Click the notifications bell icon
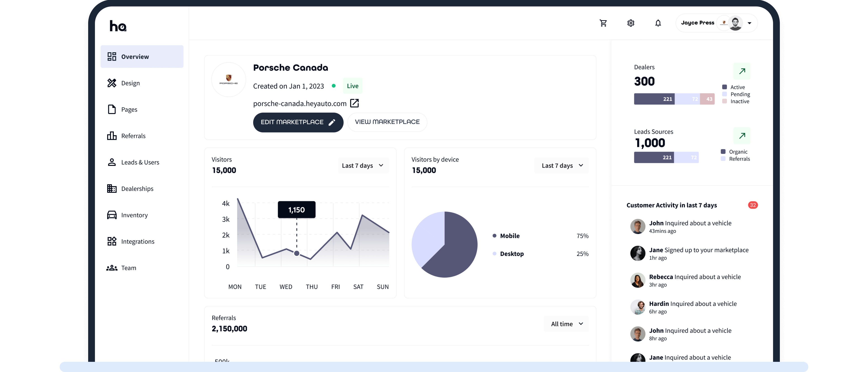 [658, 23]
